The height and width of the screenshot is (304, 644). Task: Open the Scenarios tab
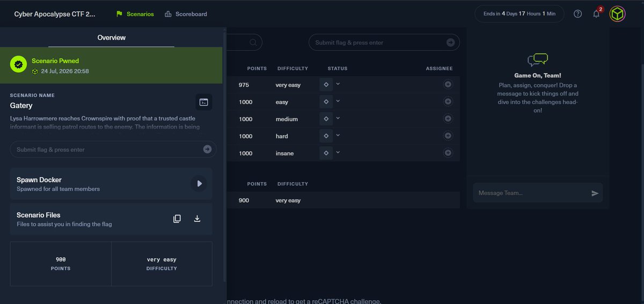pyautogui.click(x=135, y=14)
